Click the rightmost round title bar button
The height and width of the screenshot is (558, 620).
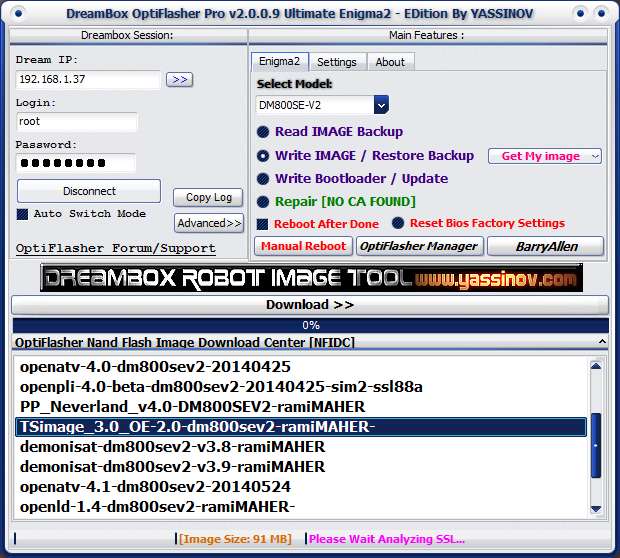tap(601, 13)
